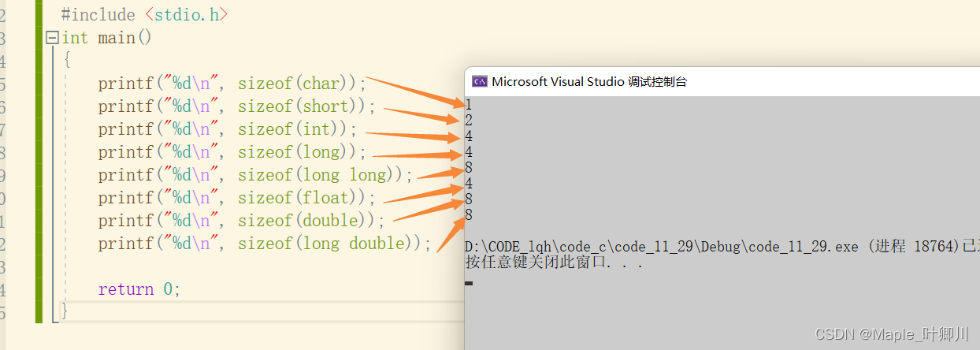Click the debug console window title bar
The width and height of the screenshot is (980, 350).
pyautogui.click(x=722, y=81)
